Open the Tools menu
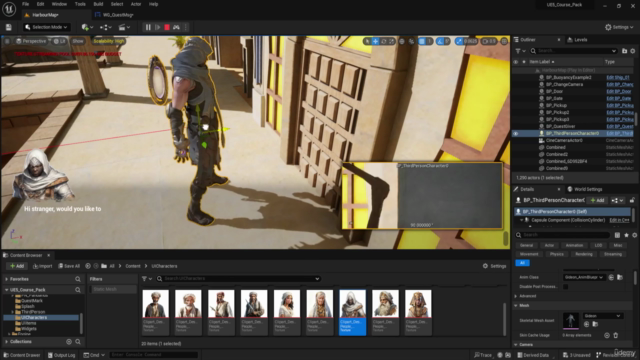The height and width of the screenshot is (360, 640). [x=80, y=4]
